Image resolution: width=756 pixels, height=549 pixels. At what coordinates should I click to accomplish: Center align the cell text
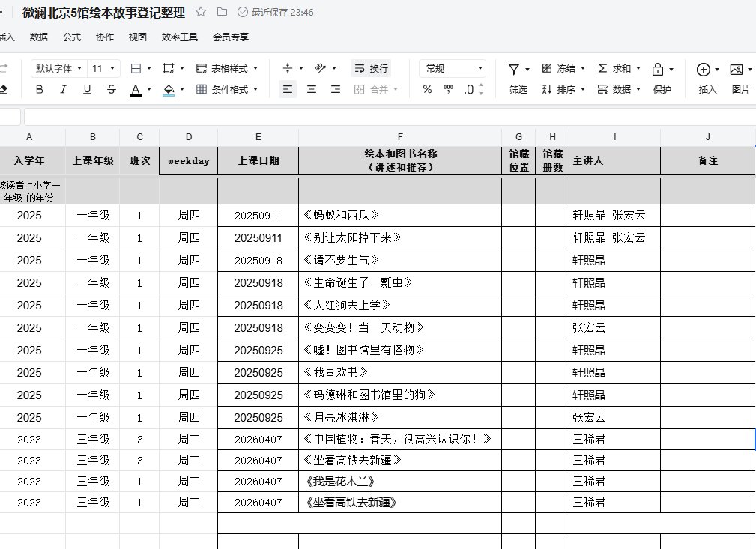312,90
